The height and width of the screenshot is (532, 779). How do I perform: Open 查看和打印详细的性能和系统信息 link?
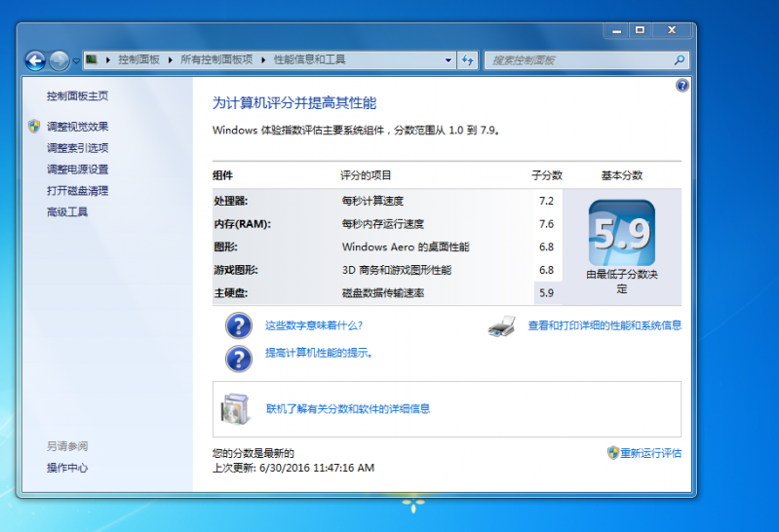[604, 325]
